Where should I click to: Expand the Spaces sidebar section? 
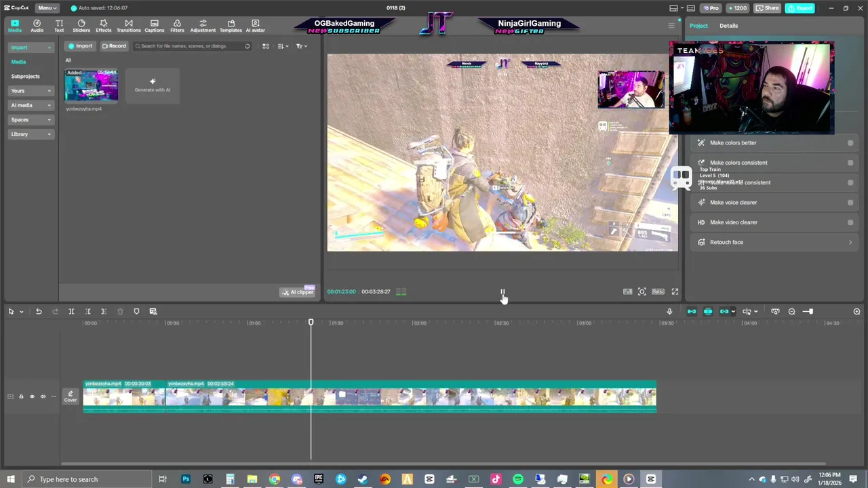coord(30,120)
